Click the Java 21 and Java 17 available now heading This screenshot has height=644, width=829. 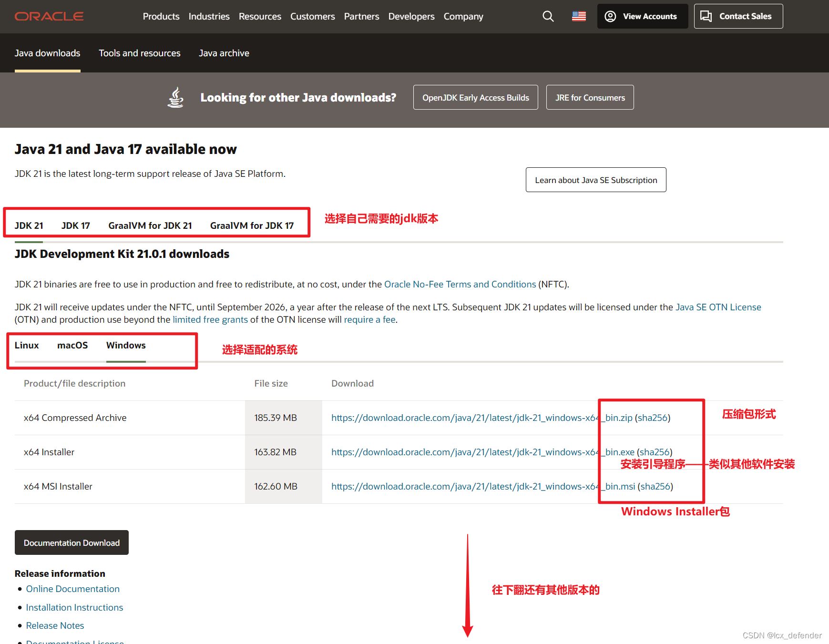click(x=126, y=149)
